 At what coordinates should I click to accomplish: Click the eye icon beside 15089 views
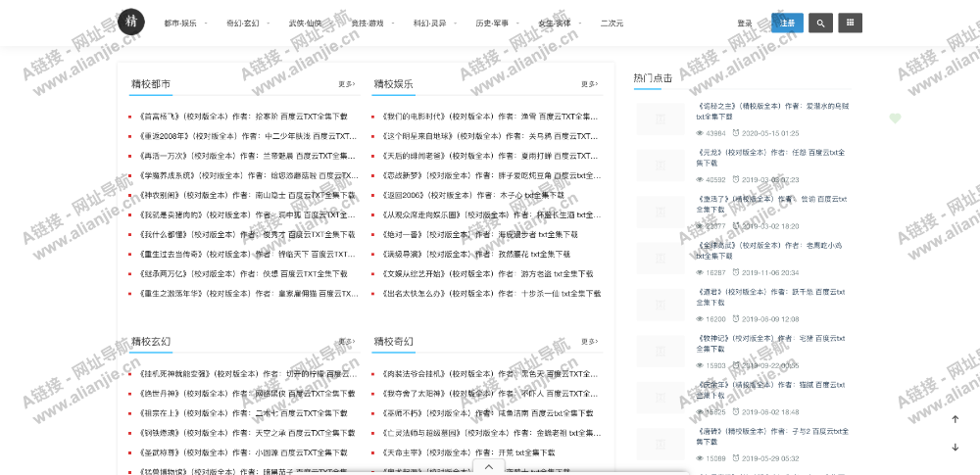click(700, 458)
